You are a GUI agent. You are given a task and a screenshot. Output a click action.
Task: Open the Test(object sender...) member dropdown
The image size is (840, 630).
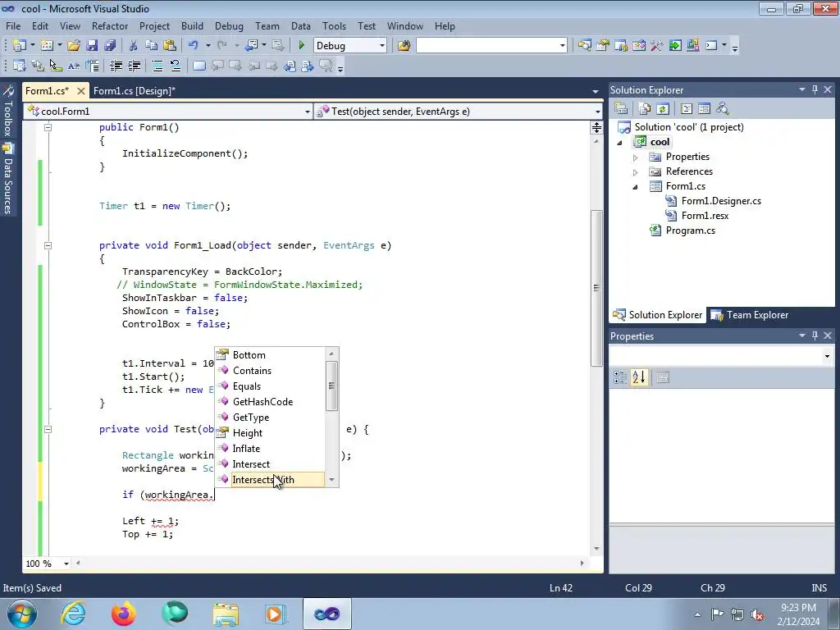pyautogui.click(x=597, y=112)
